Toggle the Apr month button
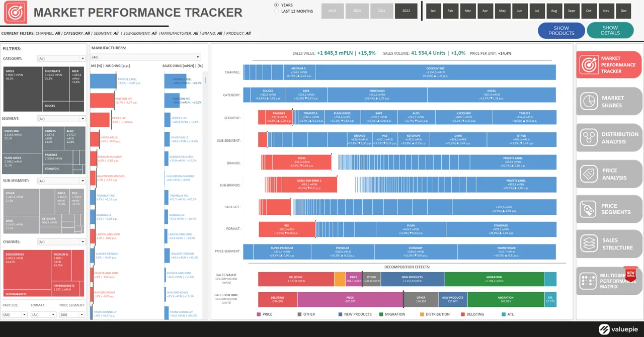The image size is (644, 337). [485, 11]
